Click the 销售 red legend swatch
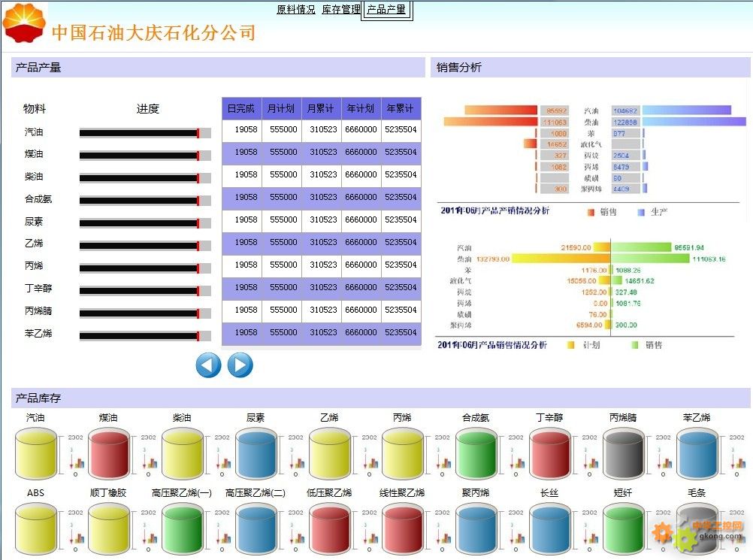The width and height of the screenshot is (753, 560). (x=591, y=212)
